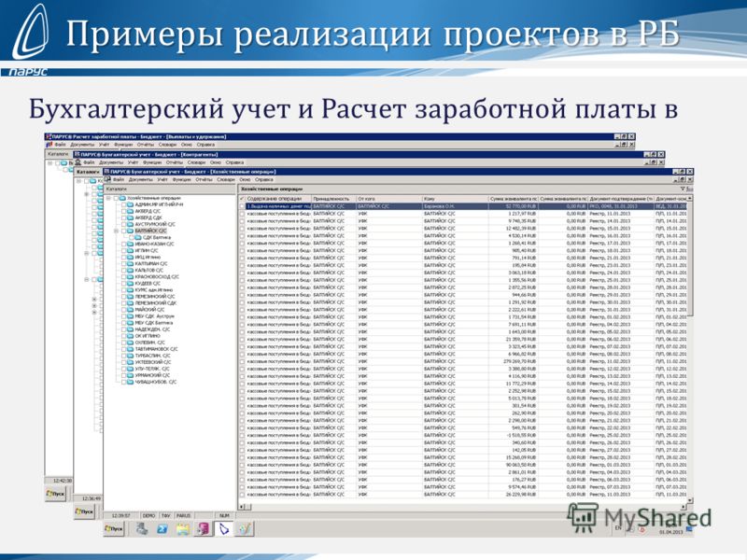Image resolution: width=747 pixels, height=560 pixels.
Task: Open Windows Explorer folder on the taskbar
Action: point(183,528)
